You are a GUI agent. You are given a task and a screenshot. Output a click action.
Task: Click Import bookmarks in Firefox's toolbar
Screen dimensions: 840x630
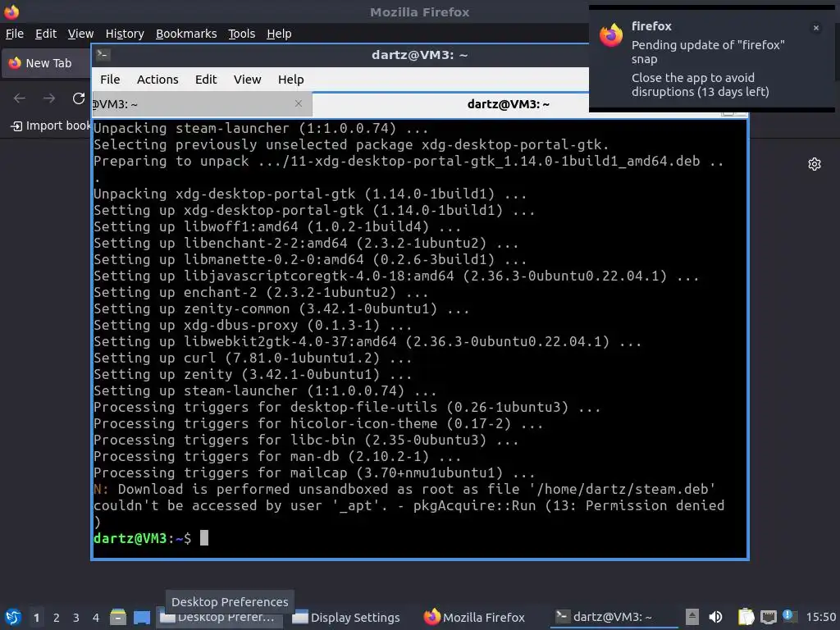click(x=51, y=126)
